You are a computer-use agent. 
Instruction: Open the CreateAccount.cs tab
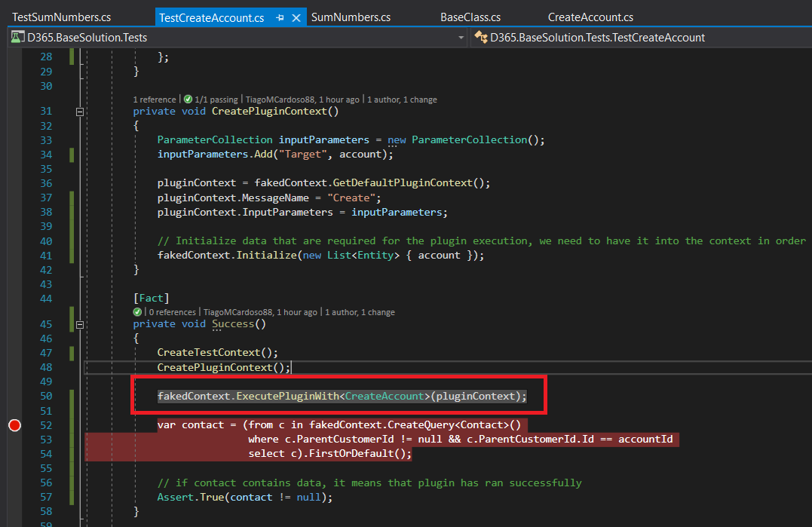(x=590, y=17)
